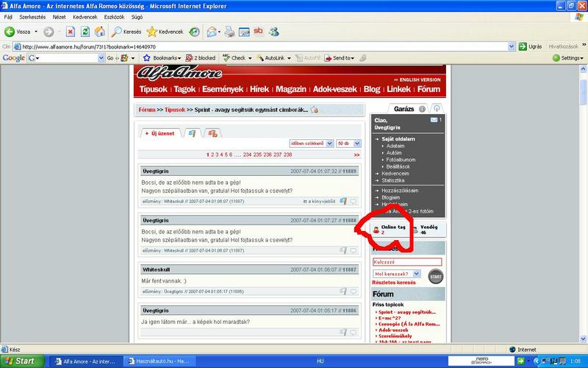This screenshot has width=588, height=368.
Task: Click the info icon next to Garázs
Action: point(422,109)
